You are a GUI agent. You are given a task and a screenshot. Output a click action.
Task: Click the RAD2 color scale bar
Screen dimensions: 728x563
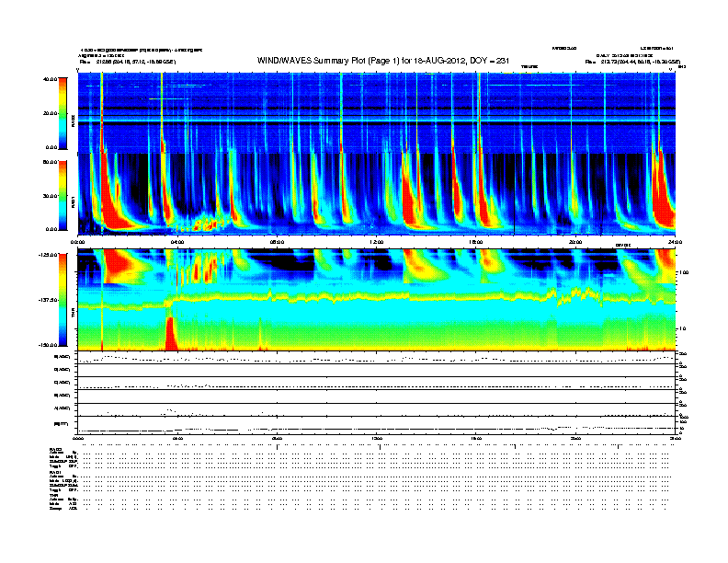63,113
